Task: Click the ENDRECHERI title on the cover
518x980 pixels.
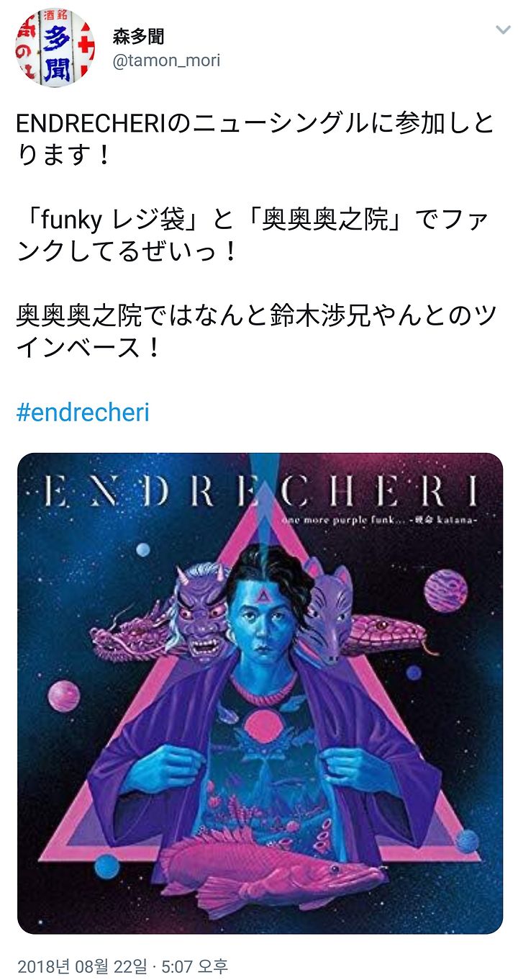Action: point(260,492)
